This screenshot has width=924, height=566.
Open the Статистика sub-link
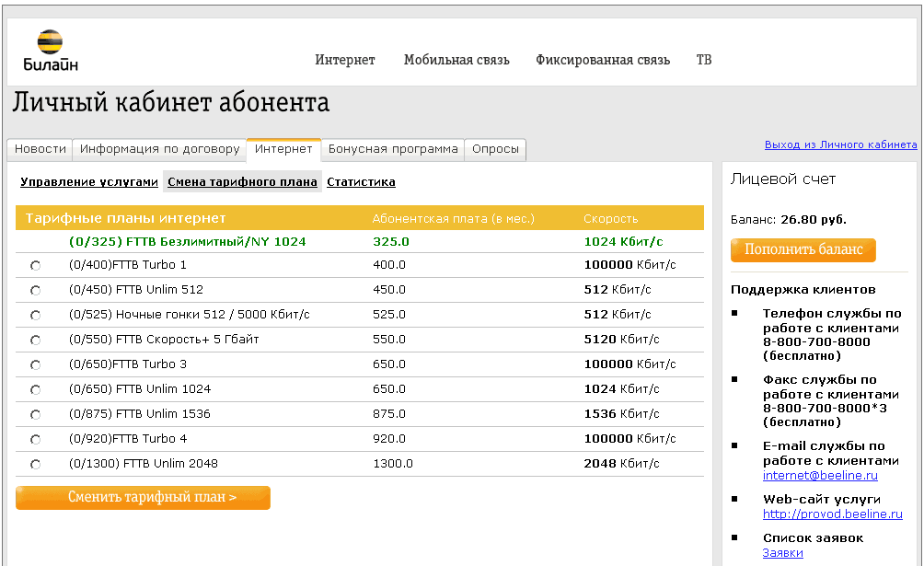pyautogui.click(x=362, y=182)
